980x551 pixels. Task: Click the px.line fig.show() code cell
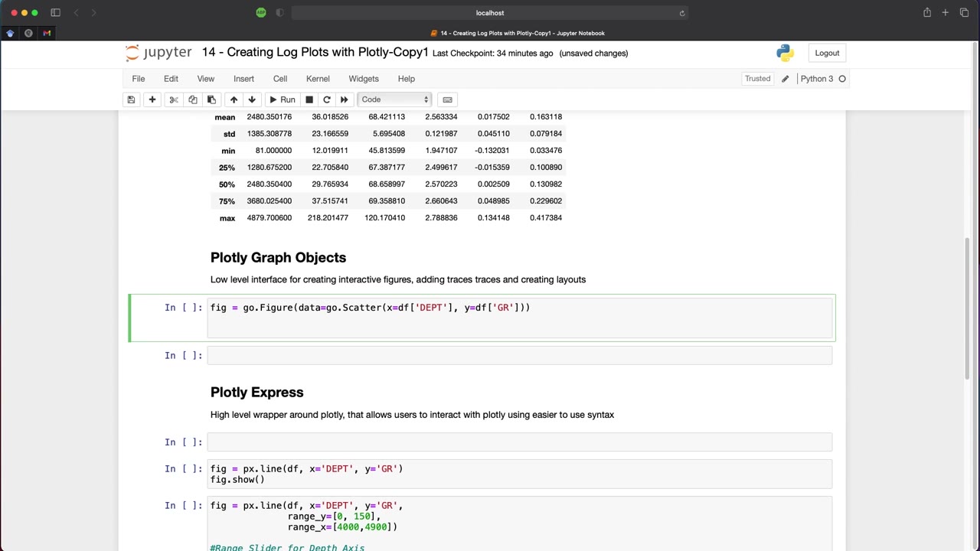[520, 474]
